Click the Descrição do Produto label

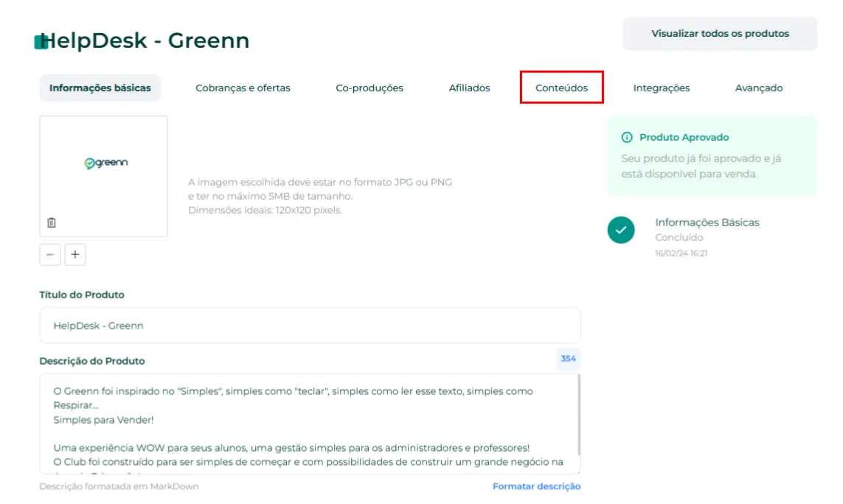(x=92, y=361)
